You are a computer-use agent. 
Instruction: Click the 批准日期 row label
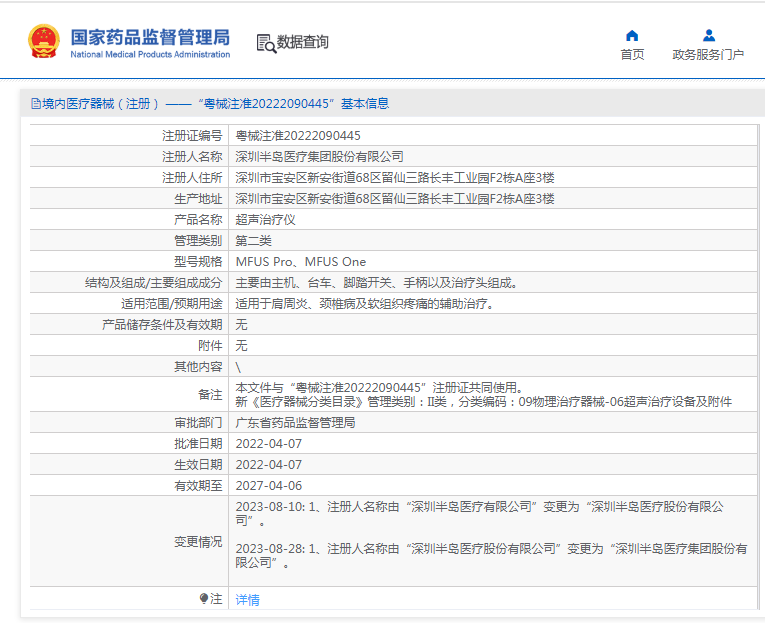198,443
